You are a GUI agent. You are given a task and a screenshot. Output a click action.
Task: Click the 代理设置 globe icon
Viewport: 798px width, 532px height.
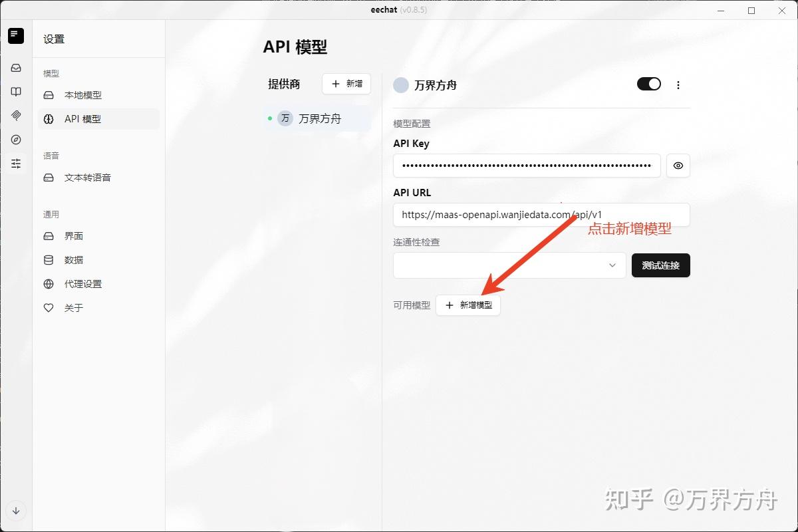(x=49, y=284)
